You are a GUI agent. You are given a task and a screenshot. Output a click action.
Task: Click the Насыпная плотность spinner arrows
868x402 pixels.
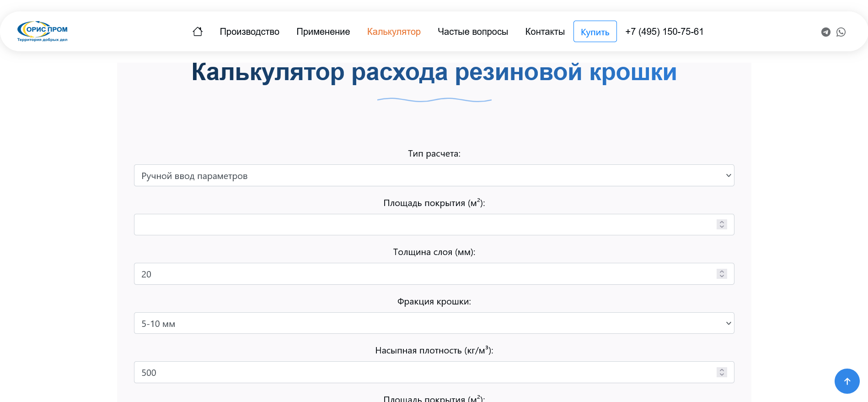pos(722,372)
